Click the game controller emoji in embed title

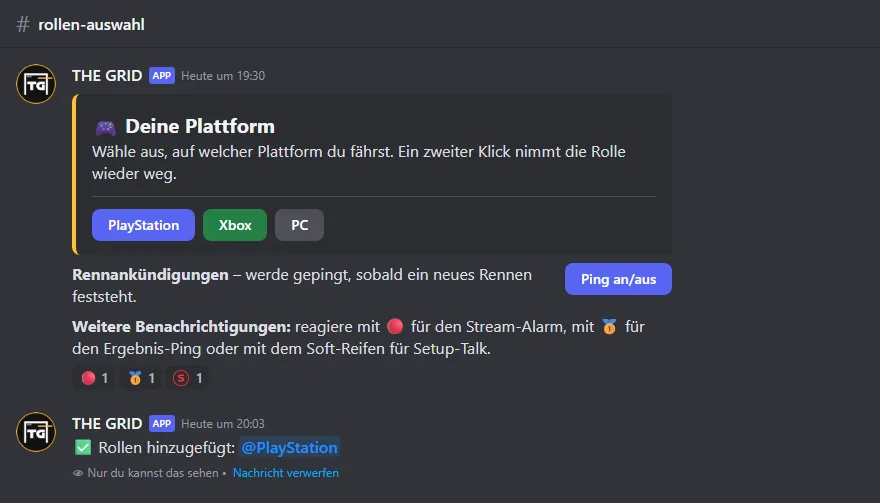pos(106,127)
